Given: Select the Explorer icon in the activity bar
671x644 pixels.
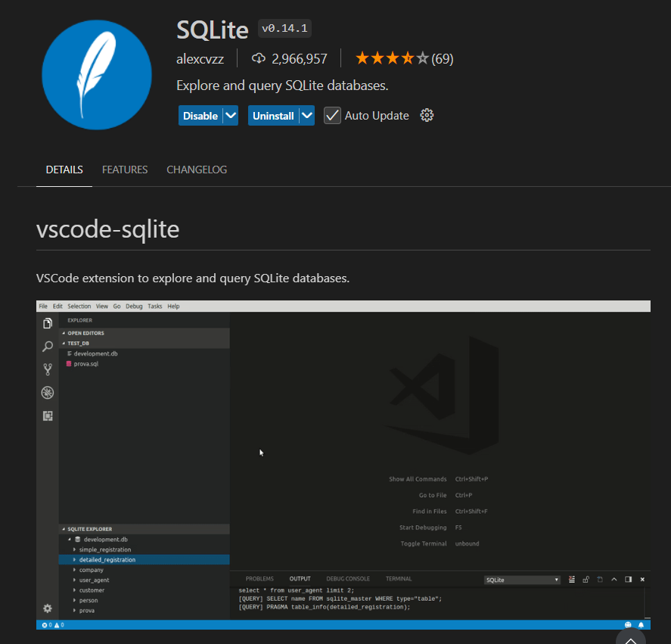Looking at the screenshot, I should (47, 322).
